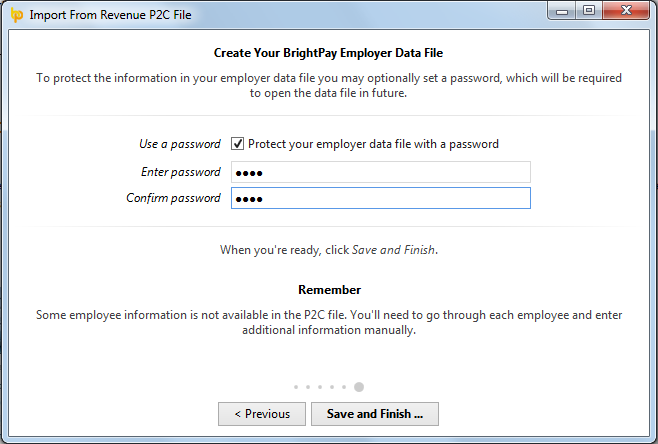
Task: Maximize the import wizard window
Action: point(589,10)
